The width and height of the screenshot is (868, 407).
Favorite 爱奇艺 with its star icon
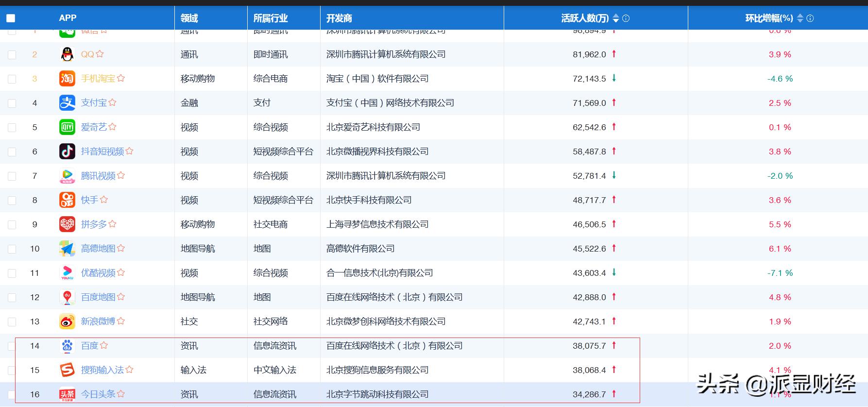coord(112,126)
